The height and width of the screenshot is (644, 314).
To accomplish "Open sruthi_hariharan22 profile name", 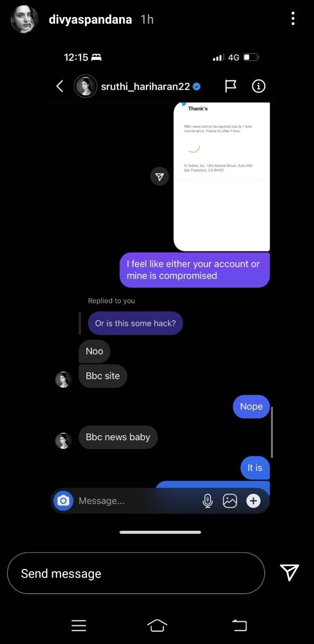I will click(145, 87).
